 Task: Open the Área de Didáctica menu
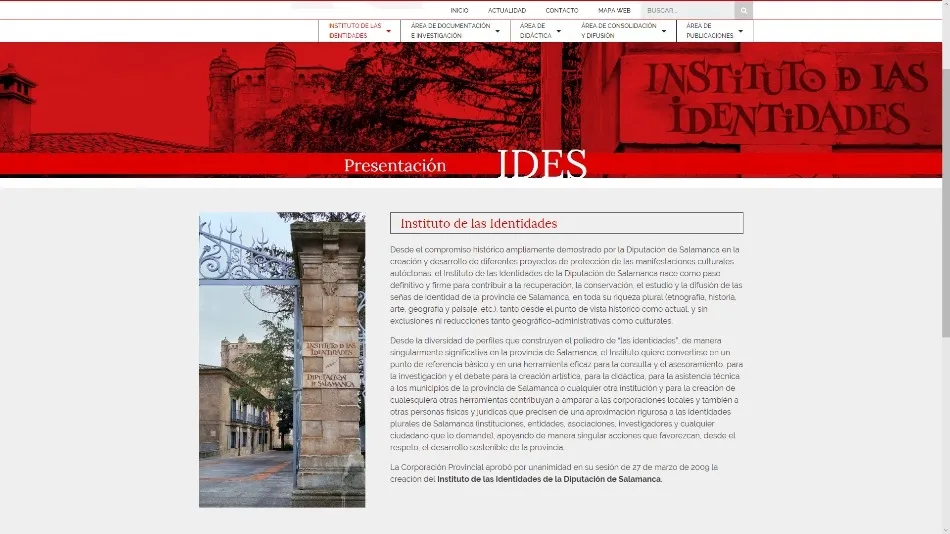click(x=535, y=30)
